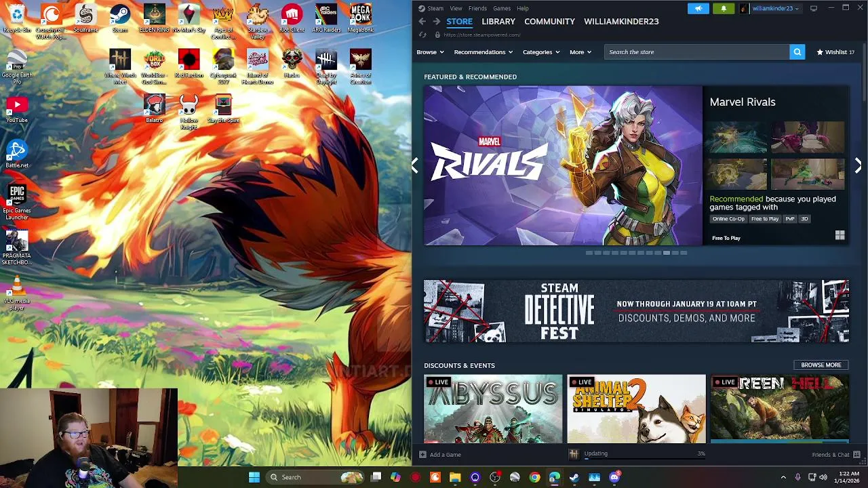Open Discord from the taskbar
This screenshot has width=868, height=488.
614,477
